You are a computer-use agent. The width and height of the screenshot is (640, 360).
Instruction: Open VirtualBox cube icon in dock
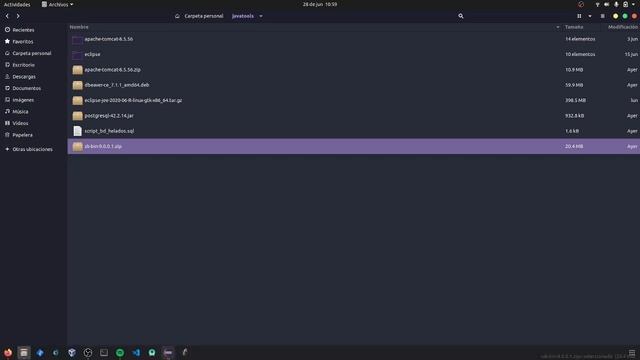72,353
